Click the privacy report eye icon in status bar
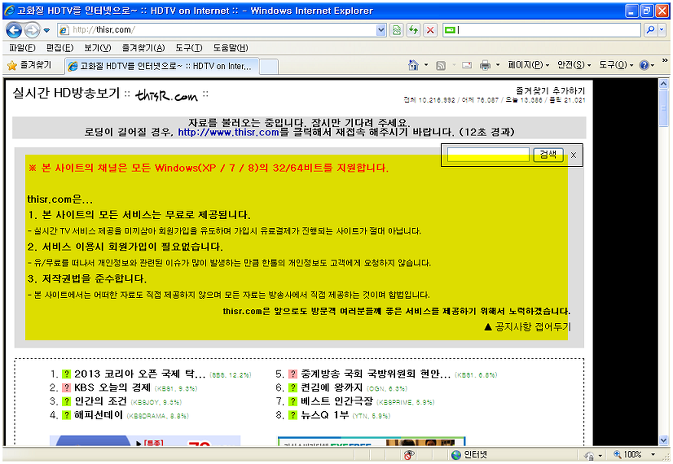 click(x=409, y=455)
